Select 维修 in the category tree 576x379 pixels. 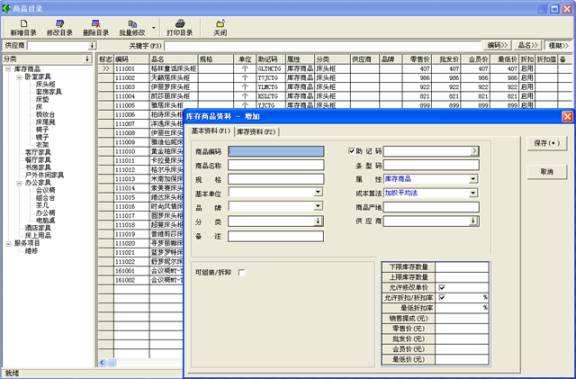coord(31,251)
